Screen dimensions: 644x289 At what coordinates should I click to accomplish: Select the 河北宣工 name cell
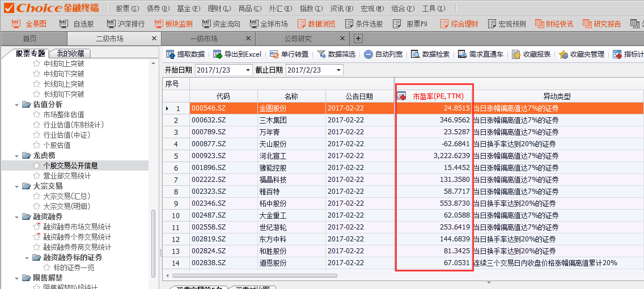291,156
